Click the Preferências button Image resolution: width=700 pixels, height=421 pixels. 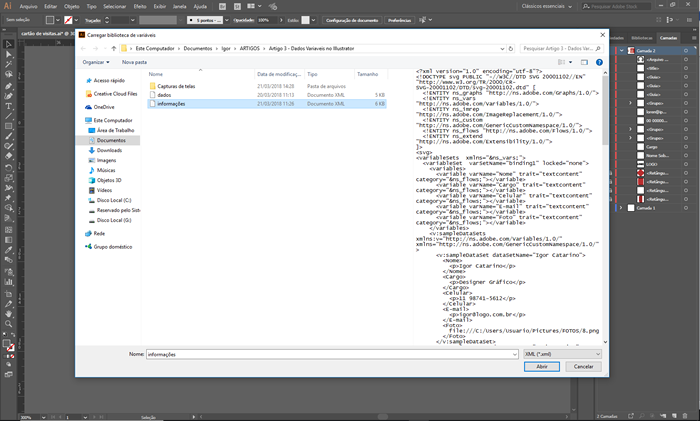pyautogui.click(x=399, y=20)
